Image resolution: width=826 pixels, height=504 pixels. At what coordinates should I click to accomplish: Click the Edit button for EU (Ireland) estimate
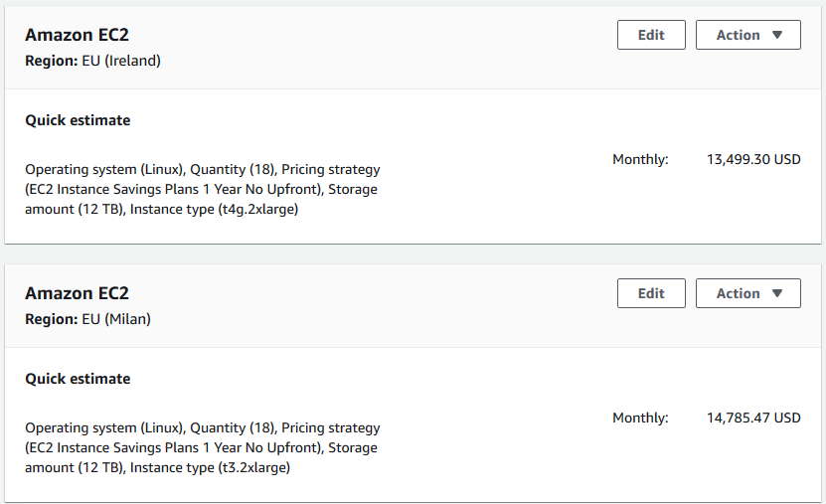(651, 35)
